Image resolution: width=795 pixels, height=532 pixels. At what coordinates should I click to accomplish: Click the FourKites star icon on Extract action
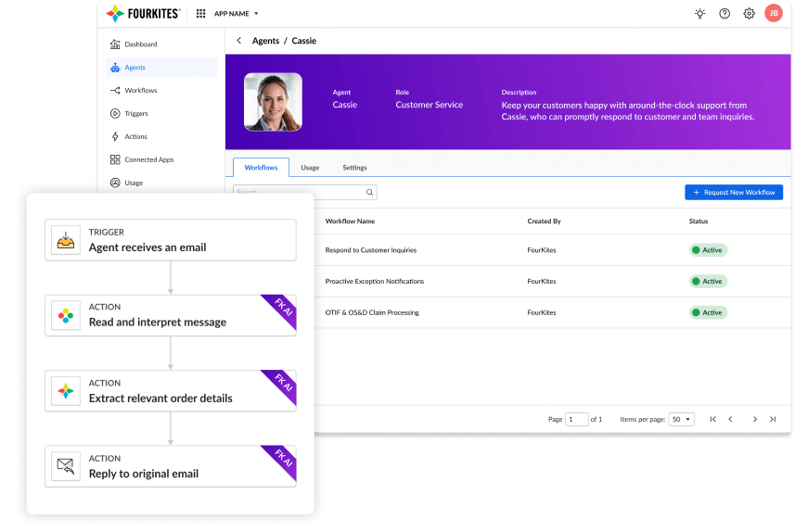click(x=66, y=391)
